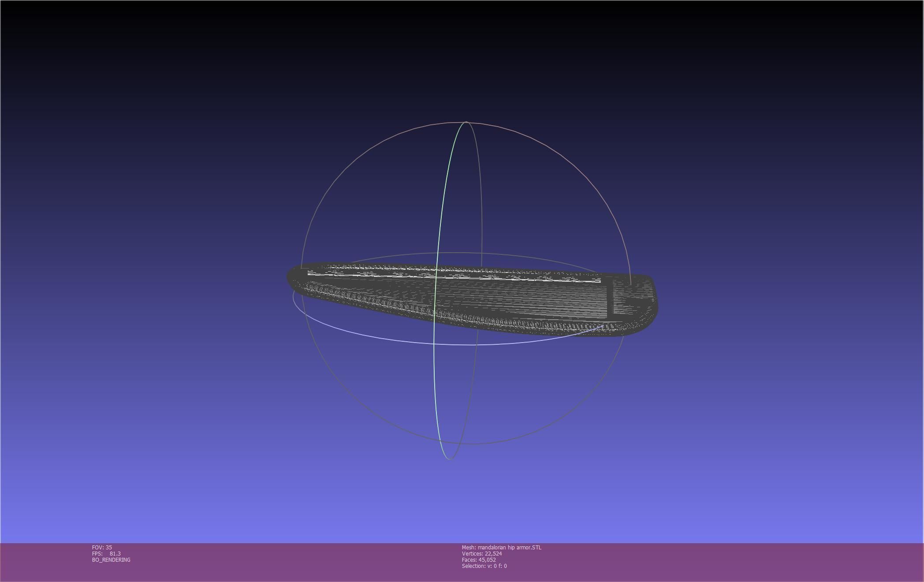
Task: Click the Mesh: mandalorian hip armor.STL label
Action: tap(502, 547)
